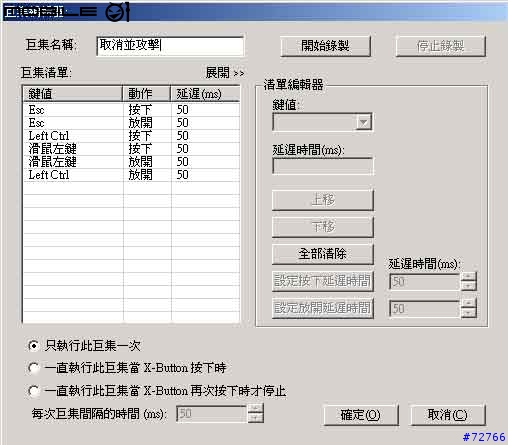The width and height of the screenshot is (508, 445).
Task: Expand the list via 展開 >>
Action: [x=225, y=72]
